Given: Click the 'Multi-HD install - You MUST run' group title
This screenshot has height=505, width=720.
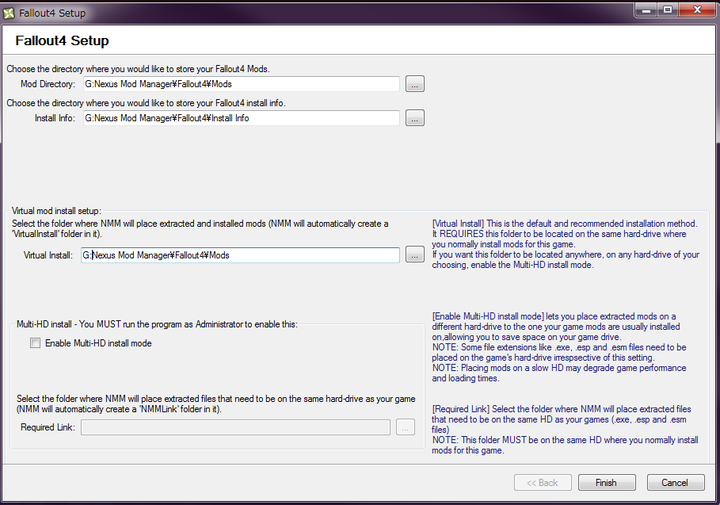Looking at the screenshot, I should pyautogui.click(x=157, y=324).
